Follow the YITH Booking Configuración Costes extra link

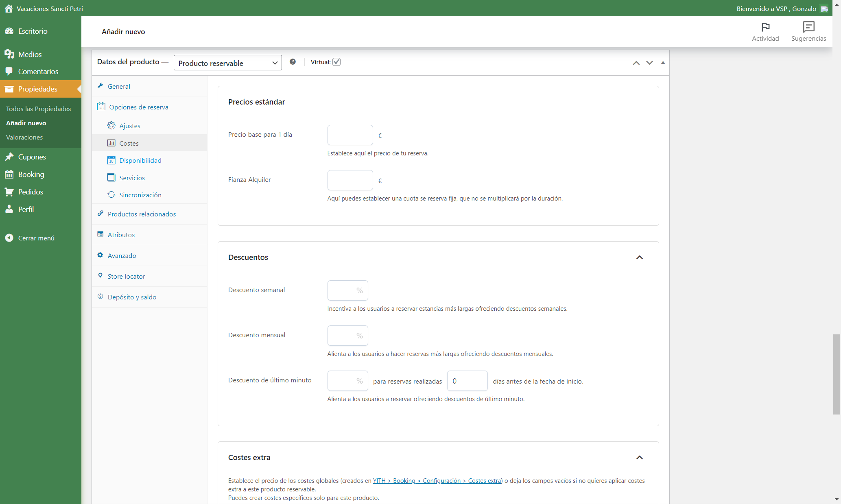(437, 480)
